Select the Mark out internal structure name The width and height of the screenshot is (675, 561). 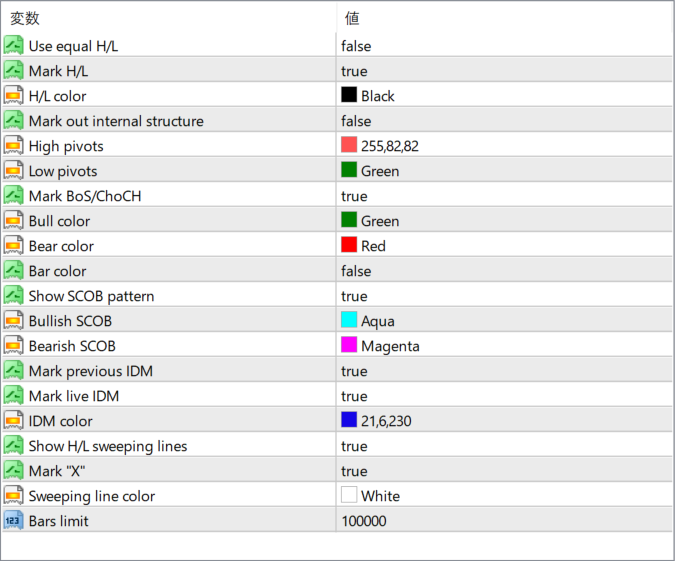coord(116,121)
